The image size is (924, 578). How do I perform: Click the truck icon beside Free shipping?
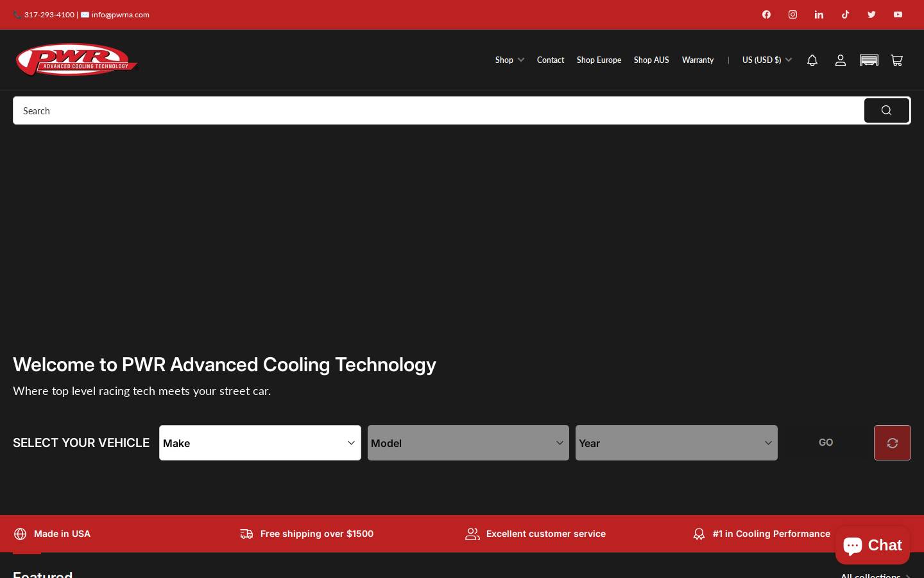point(246,534)
